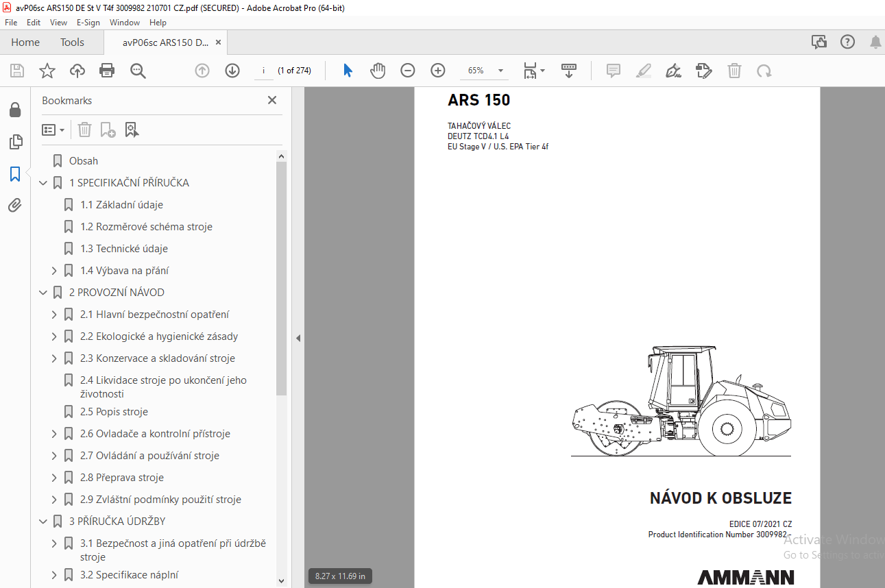
Task: Open the Find text magnifier
Action: (x=138, y=71)
